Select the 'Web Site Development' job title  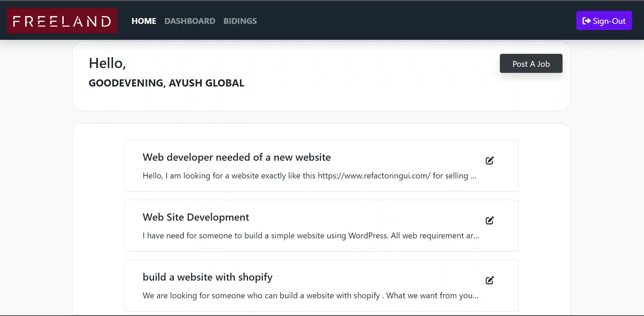coord(196,217)
